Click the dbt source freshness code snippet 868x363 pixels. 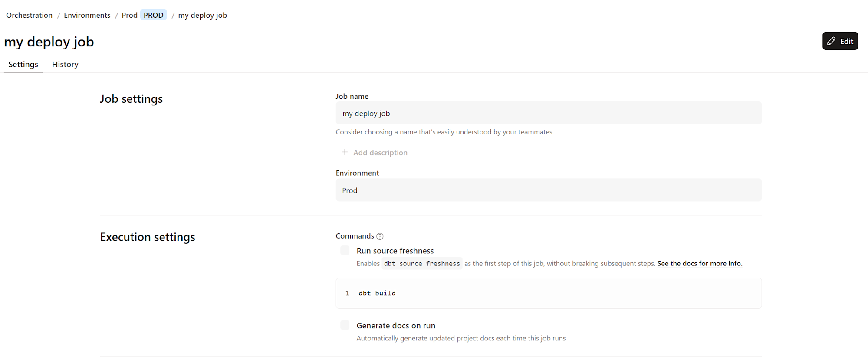[422, 263]
